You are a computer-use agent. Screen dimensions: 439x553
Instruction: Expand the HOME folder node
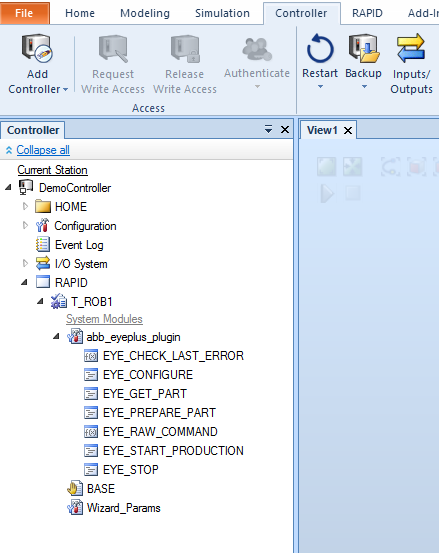point(25,206)
